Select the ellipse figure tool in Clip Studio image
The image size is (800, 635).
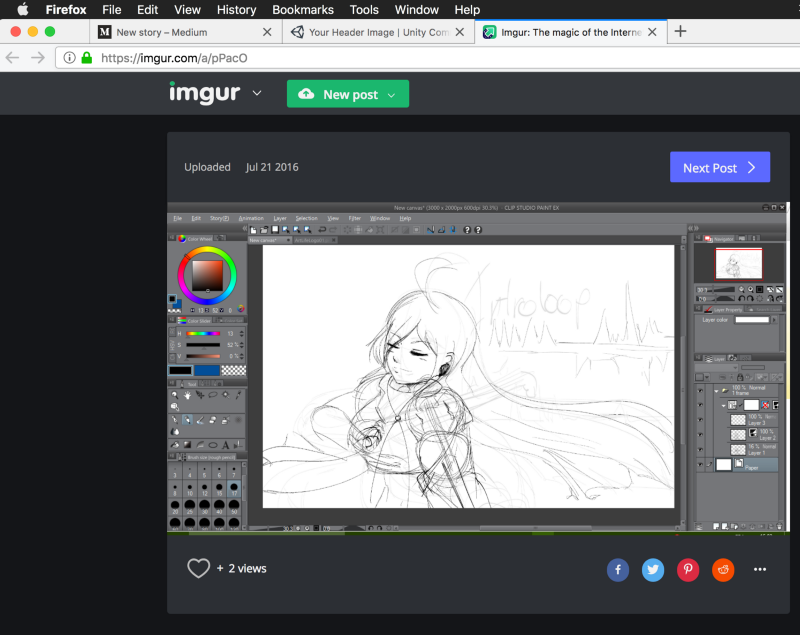(x=213, y=445)
